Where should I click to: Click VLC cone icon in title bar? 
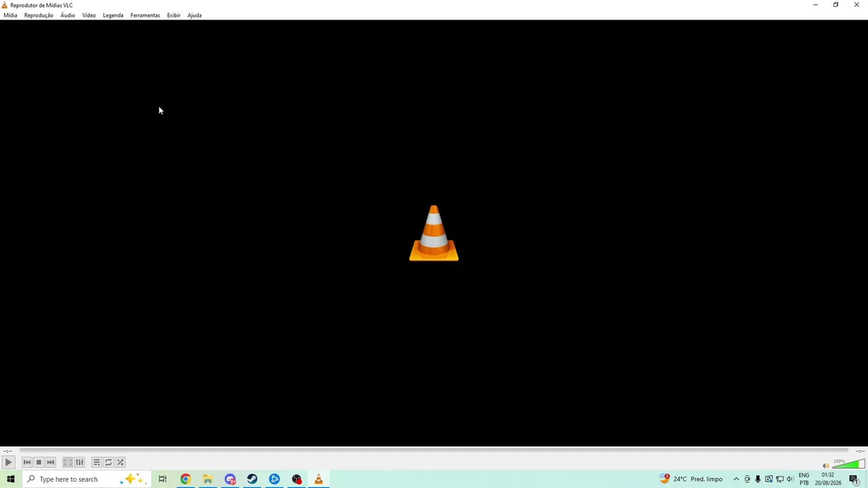tap(5, 5)
